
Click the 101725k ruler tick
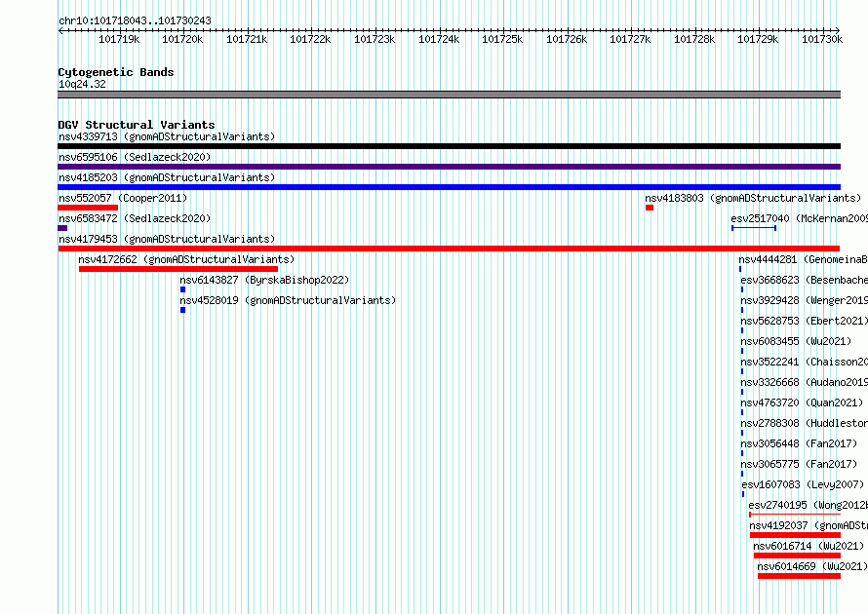click(x=502, y=39)
